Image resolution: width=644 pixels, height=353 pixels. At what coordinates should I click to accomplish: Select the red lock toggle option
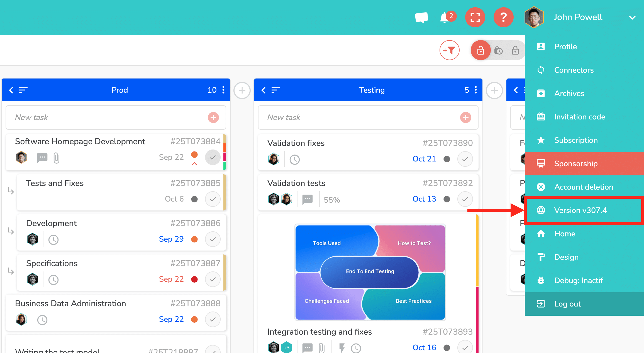[x=480, y=50]
